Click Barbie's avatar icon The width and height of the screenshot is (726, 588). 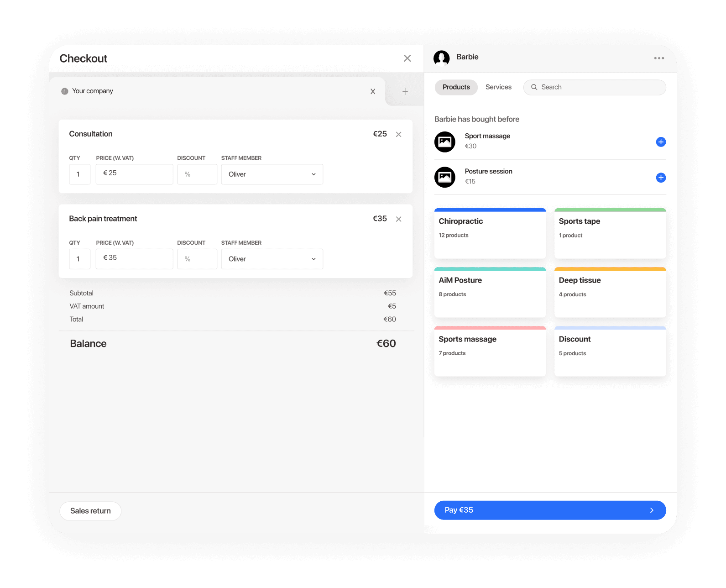(x=441, y=58)
